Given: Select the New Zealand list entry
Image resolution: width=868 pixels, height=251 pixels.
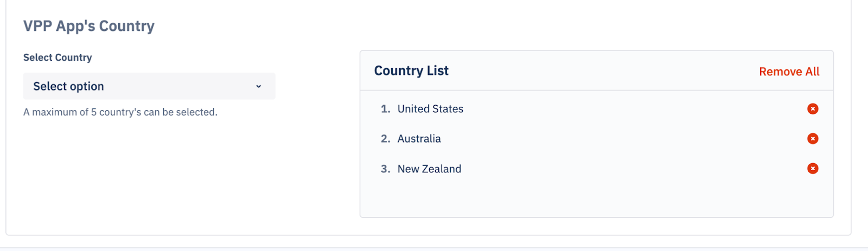Looking at the screenshot, I should (x=429, y=169).
